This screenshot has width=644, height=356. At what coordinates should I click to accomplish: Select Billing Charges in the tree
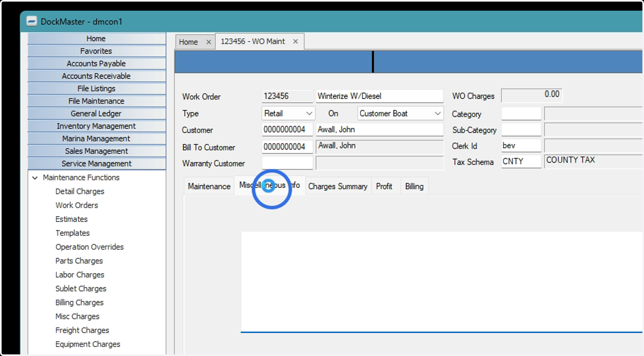[79, 303]
